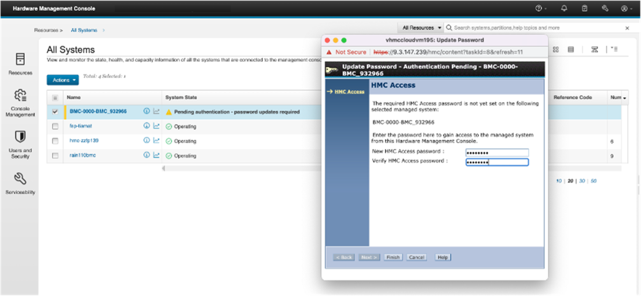The height and width of the screenshot is (297, 644).
Task: Click Finish in Update Password dialog
Action: point(393,257)
